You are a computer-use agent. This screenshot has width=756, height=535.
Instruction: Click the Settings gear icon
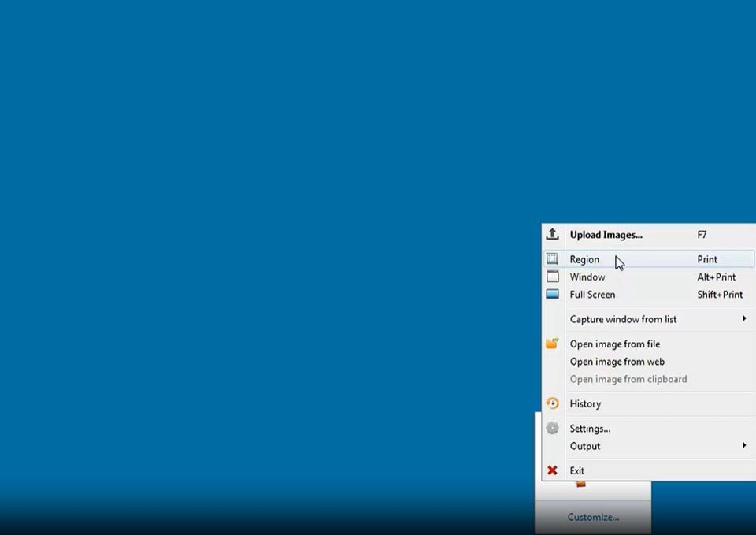click(552, 429)
